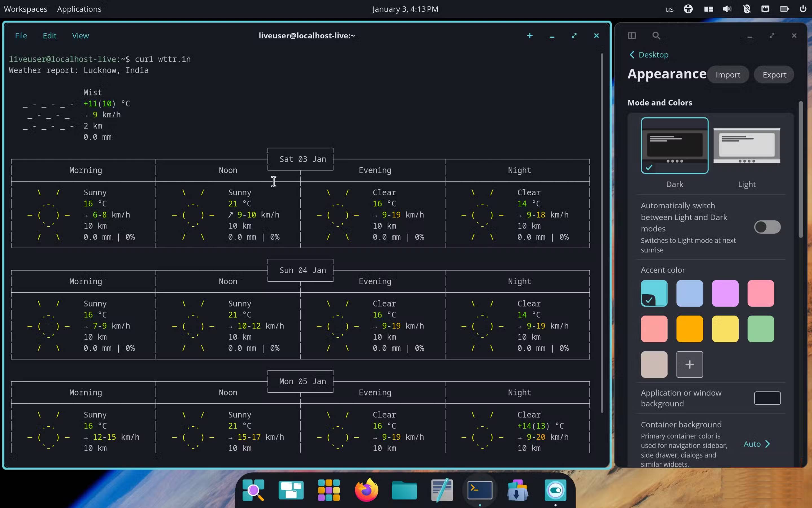Viewport: 812px width, 508px height.
Task: Open Firefox from the dock
Action: coord(366,490)
